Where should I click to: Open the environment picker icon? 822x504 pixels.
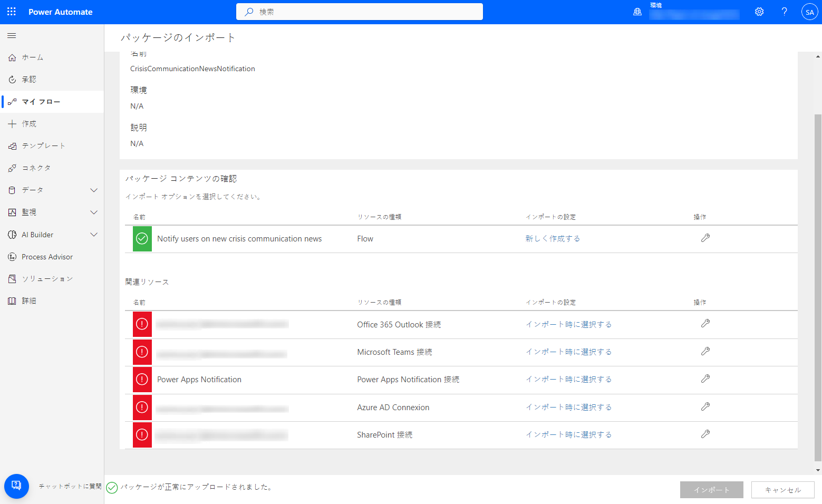click(637, 12)
